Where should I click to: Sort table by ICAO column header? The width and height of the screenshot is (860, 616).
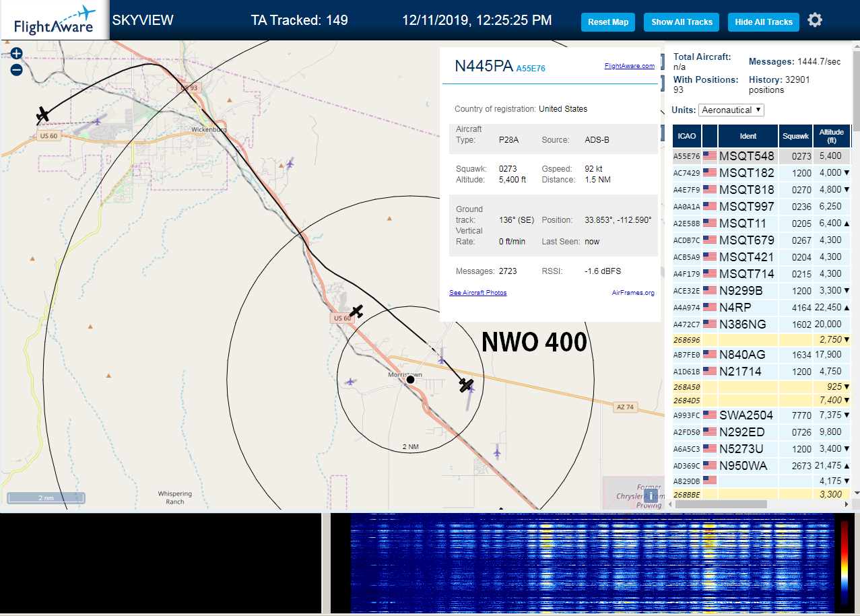click(687, 136)
